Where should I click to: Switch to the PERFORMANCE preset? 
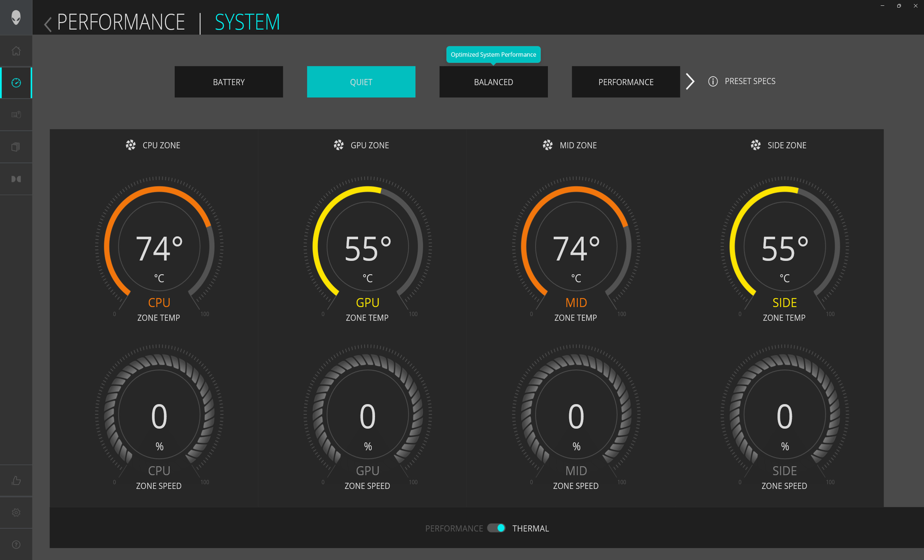[x=626, y=82]
